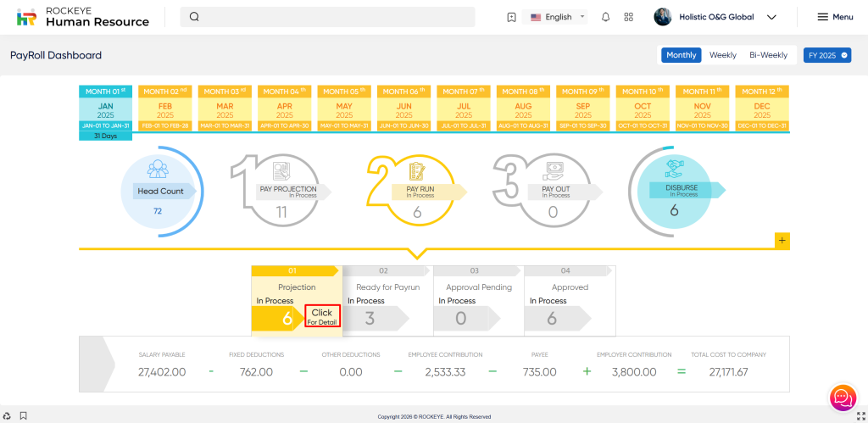Click the Click For Detail button
Viewport: 868px width, 423px height.
(x=321, y=317)
